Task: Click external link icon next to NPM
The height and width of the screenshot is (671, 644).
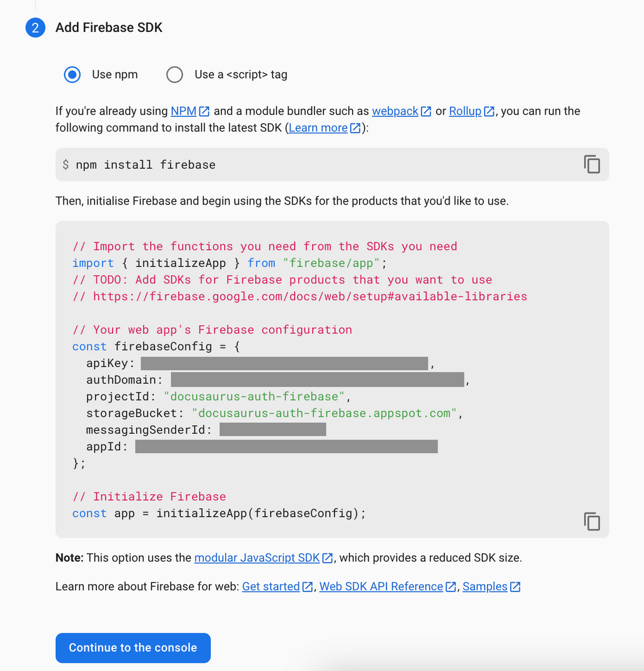Action: (x=204, y=111)
